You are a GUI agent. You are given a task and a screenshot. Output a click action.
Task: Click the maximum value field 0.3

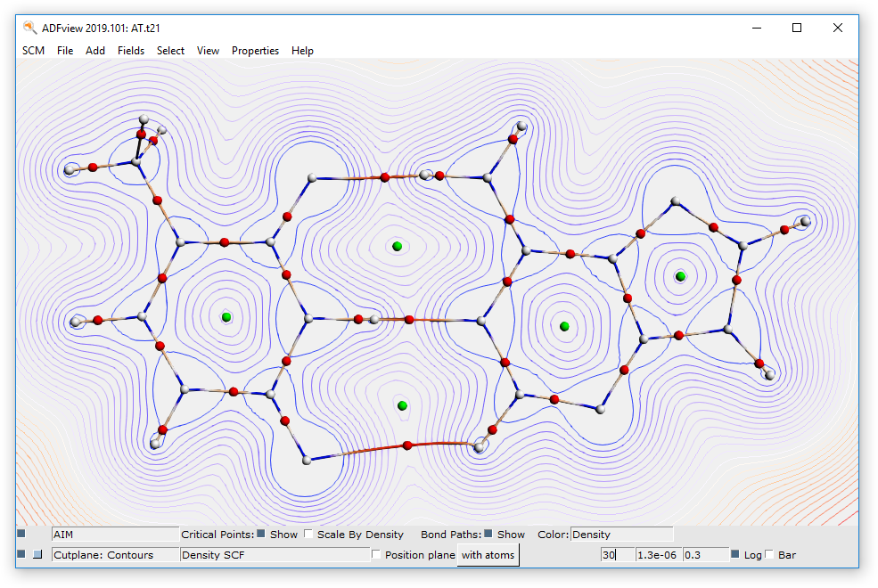(706, 555)
